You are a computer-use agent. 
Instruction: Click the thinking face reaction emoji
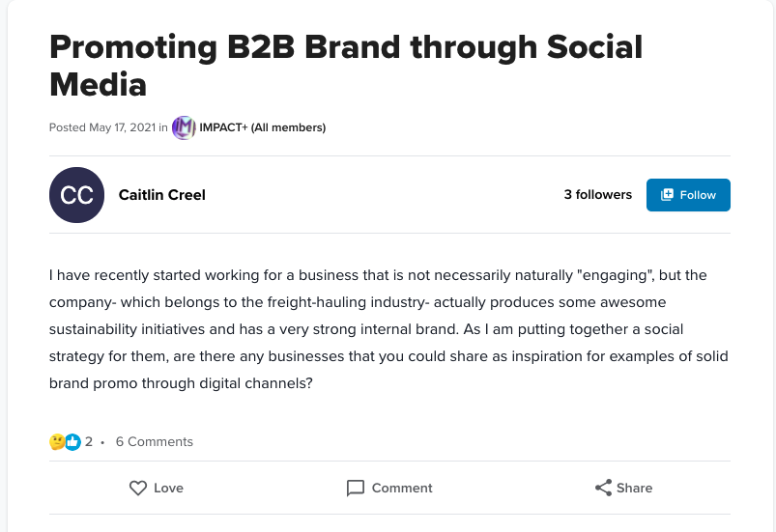(x=57, y=442)
